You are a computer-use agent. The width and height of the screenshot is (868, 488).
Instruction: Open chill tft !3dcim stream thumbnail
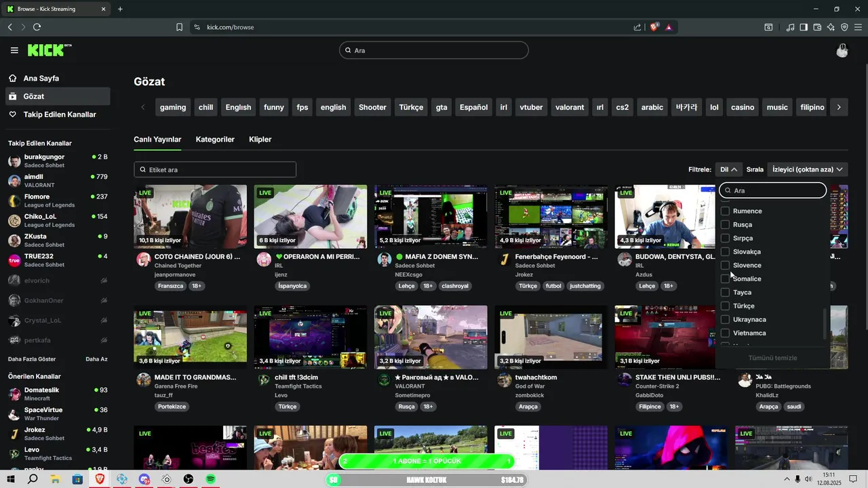click(311, 337)
